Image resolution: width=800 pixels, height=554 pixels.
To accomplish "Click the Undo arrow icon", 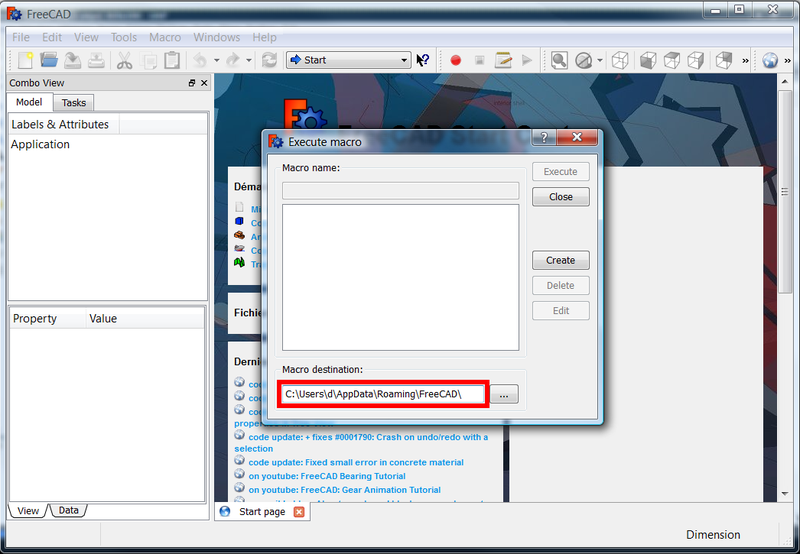I will click(x=199, y=60).
